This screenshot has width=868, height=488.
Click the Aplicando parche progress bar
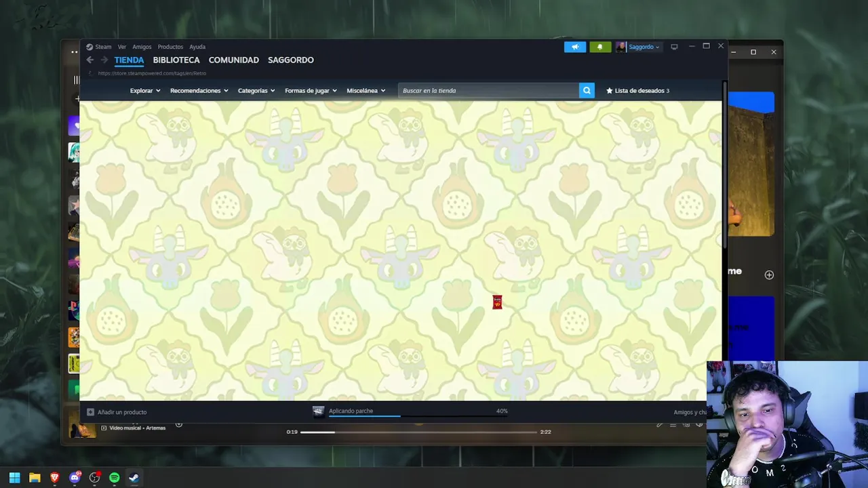coord(418,415)
